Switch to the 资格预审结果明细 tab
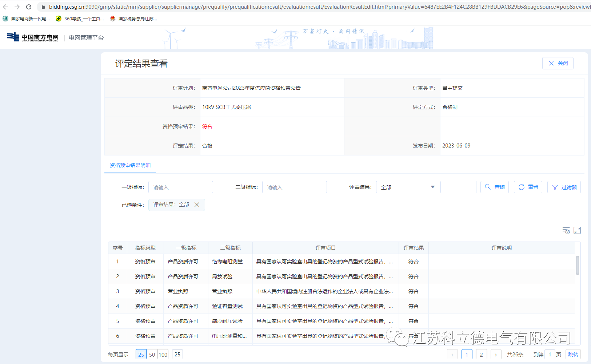The height and width of the screenshot is (364, 591). point(130,165)
